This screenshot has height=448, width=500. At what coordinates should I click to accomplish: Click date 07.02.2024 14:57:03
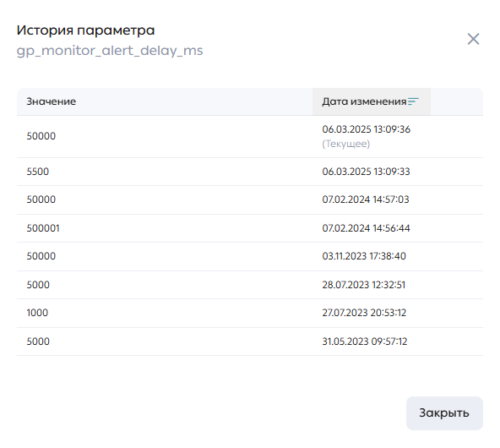(366, 199)
